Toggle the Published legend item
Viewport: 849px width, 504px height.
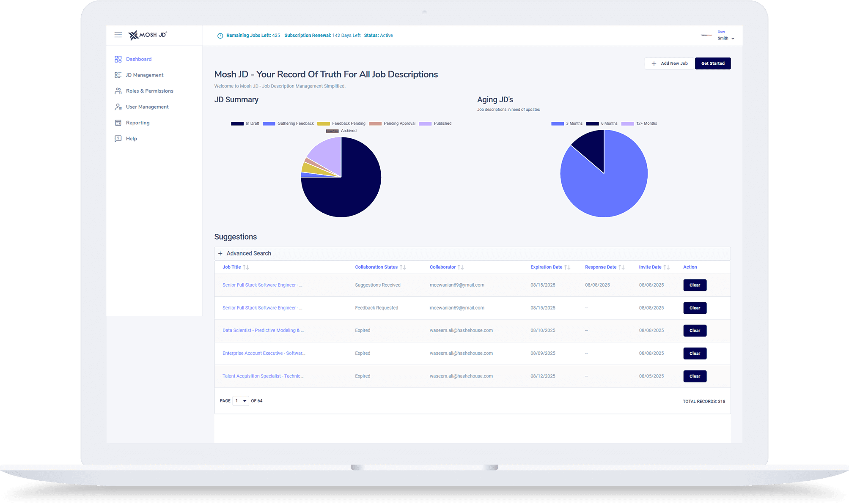point(435,123)
